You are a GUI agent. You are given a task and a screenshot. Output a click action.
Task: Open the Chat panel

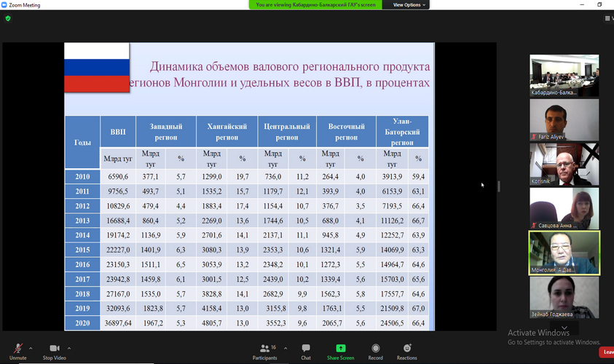[306, 350]
